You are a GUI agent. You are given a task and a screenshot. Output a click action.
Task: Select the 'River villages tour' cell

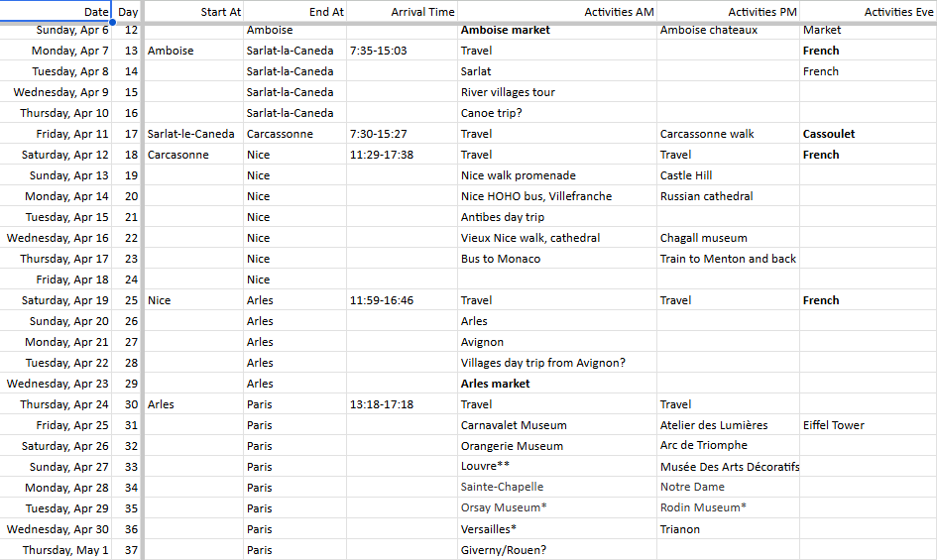point(557,92)
